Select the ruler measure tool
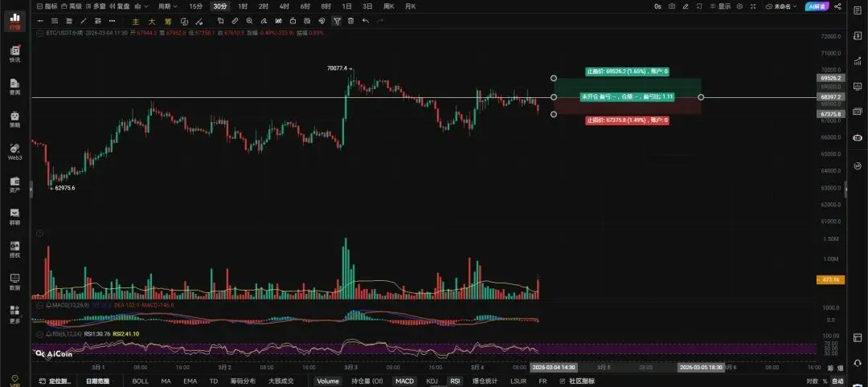The width and height of the screenshot is (868, 387). pos(235,21)
